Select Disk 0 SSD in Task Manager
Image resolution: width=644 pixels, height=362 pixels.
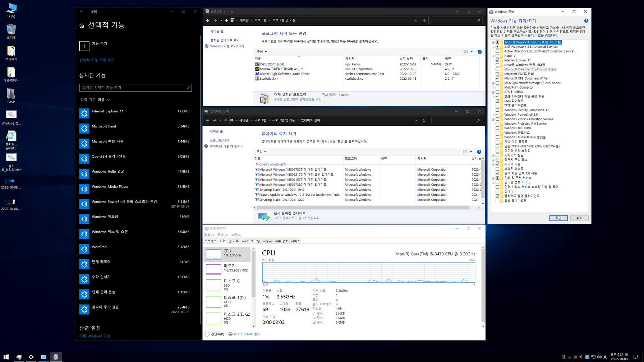click(227, 285)
